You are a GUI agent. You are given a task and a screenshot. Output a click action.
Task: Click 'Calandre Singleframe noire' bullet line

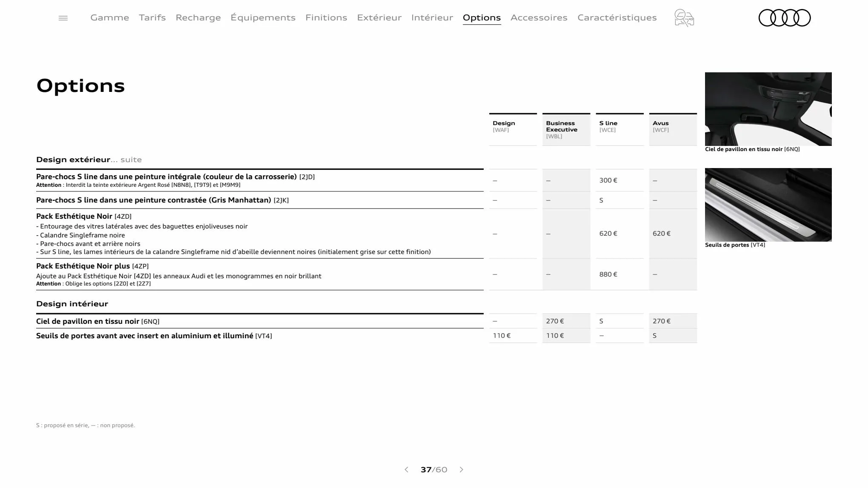tap(80, 235)
